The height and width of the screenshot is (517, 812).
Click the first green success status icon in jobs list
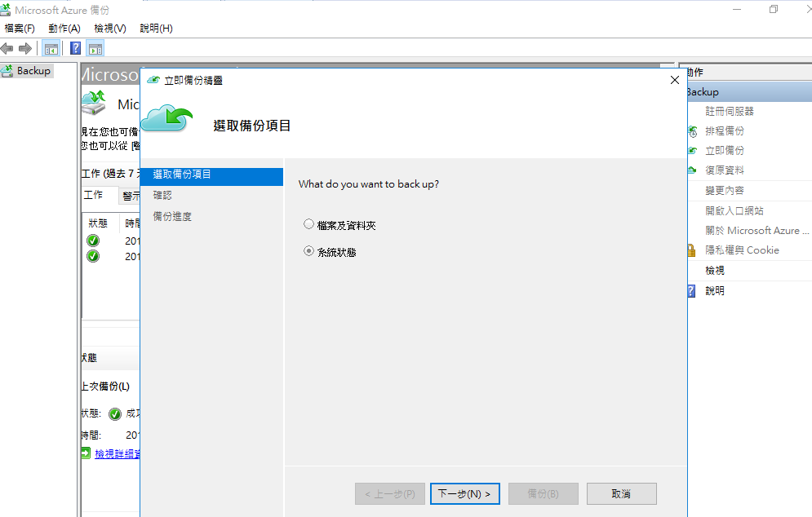(x=93, y=241)
